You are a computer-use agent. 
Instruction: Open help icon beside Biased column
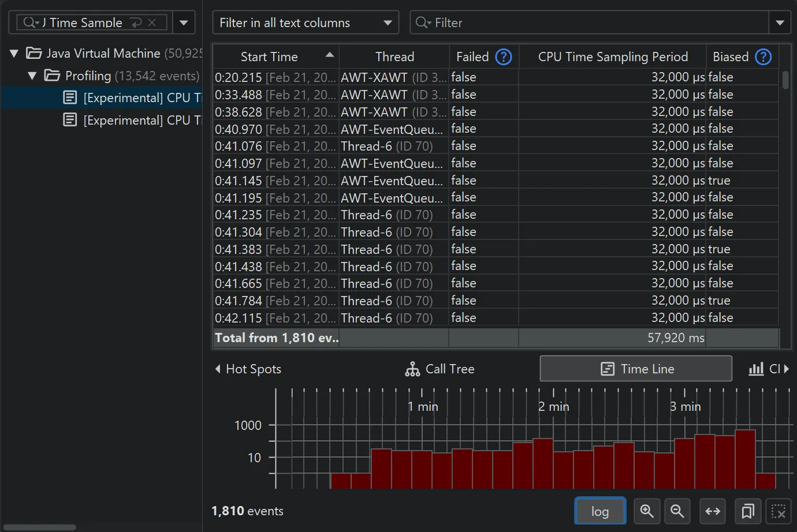(764, 57)
